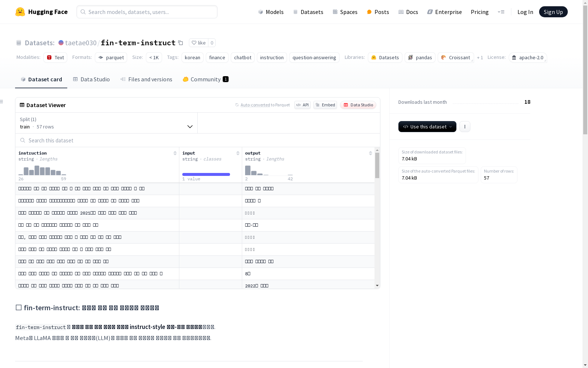Image resolution: width=588 pixels, height=368 pixels.
Task: Click the Hugging Face logo icon
Action: [x=20, y=12]
